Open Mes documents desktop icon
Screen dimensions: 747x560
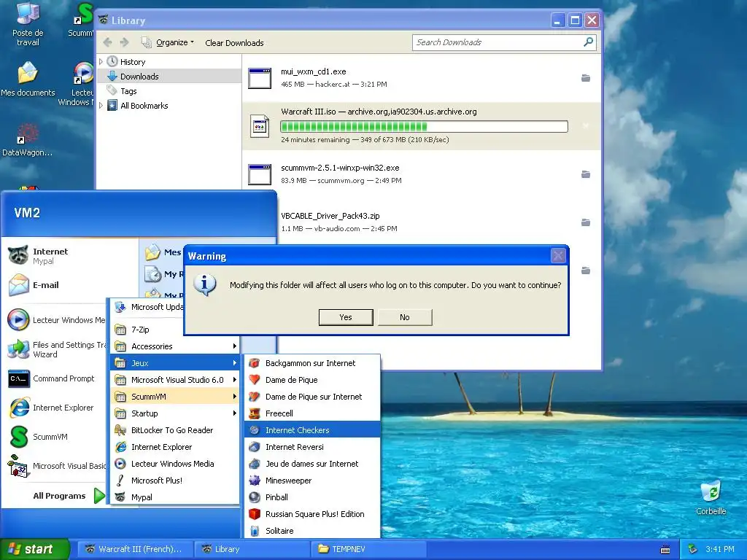click(28, 79)
